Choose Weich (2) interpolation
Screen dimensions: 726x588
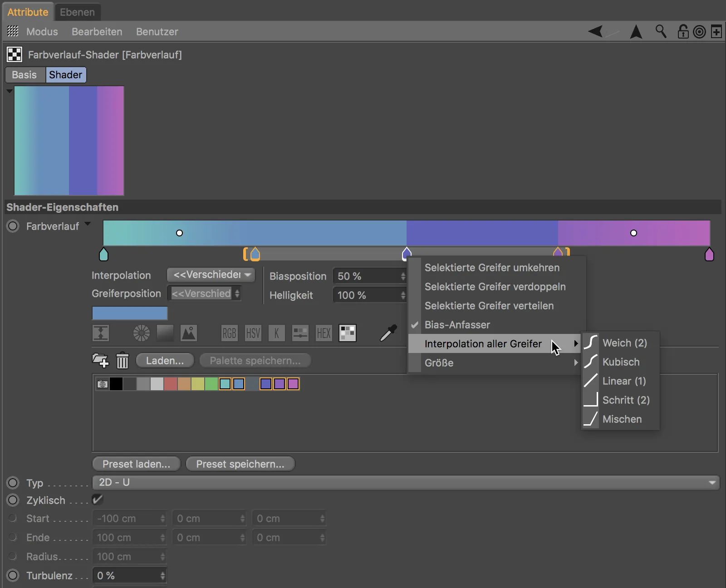[x=620, y=343]
